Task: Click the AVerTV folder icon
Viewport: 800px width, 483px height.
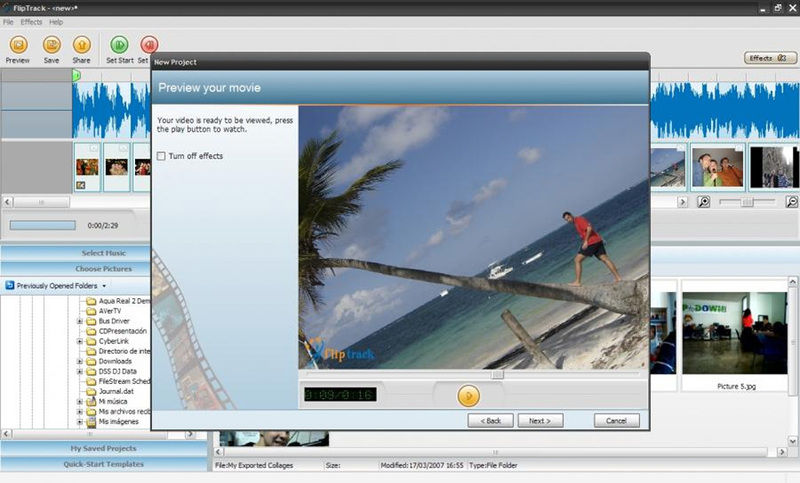Action: [x=91, y=311]
